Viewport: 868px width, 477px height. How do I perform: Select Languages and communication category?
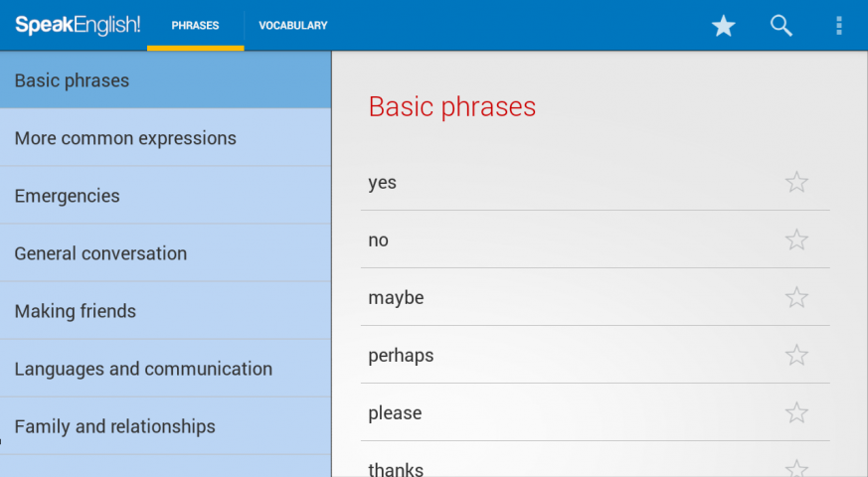coord(165,369)
